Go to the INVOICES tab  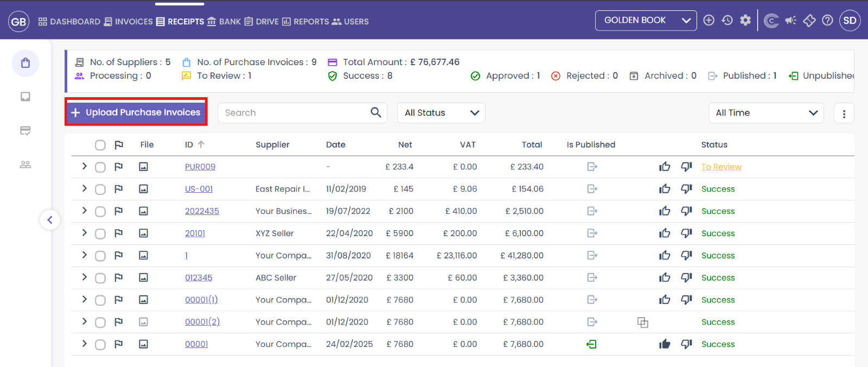129,22
